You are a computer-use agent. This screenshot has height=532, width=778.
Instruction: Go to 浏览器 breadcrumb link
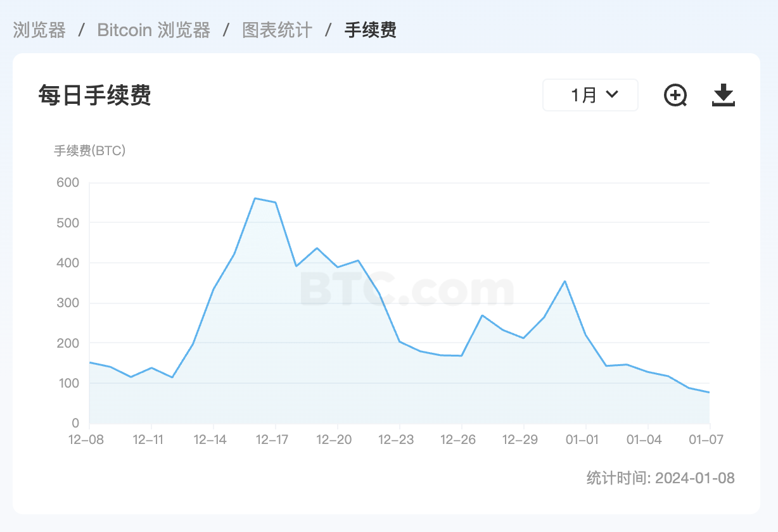click(39, 30)
